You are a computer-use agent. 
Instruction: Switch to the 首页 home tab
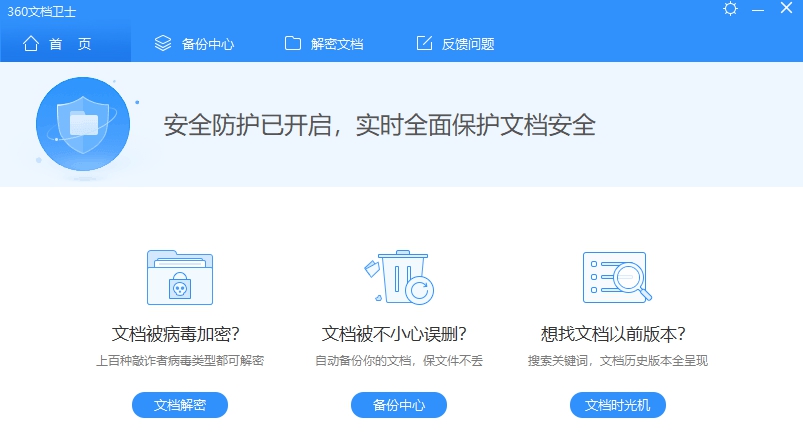point(66,44)
